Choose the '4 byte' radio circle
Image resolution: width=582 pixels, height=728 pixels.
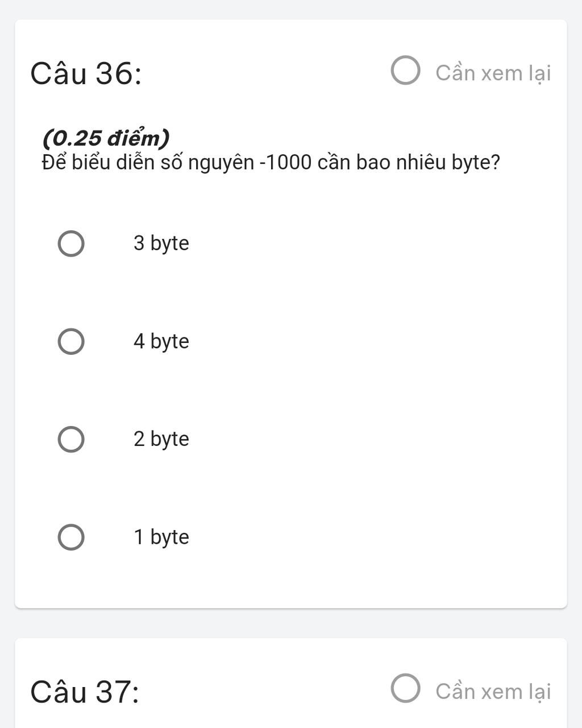pyautogui.click(x=71, y=342)
